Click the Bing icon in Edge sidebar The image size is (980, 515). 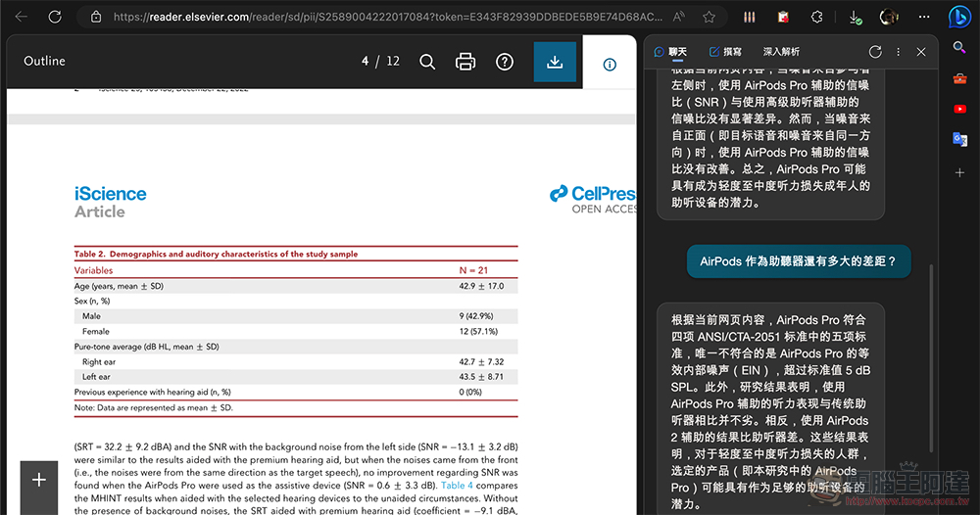(959, 17)
